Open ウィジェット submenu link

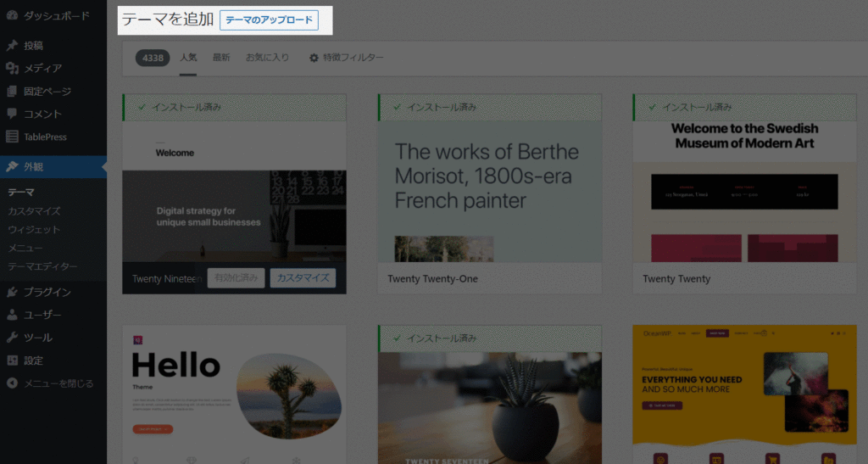(x=34, y=229)
